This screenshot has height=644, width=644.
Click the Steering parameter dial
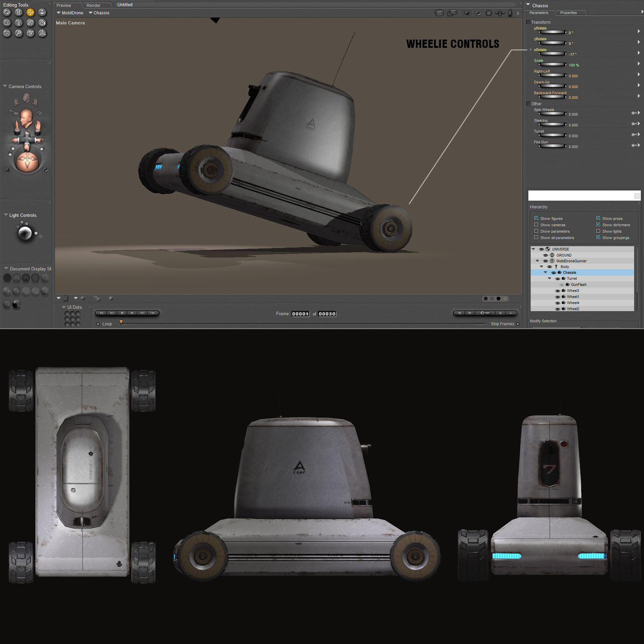point(552,125)
